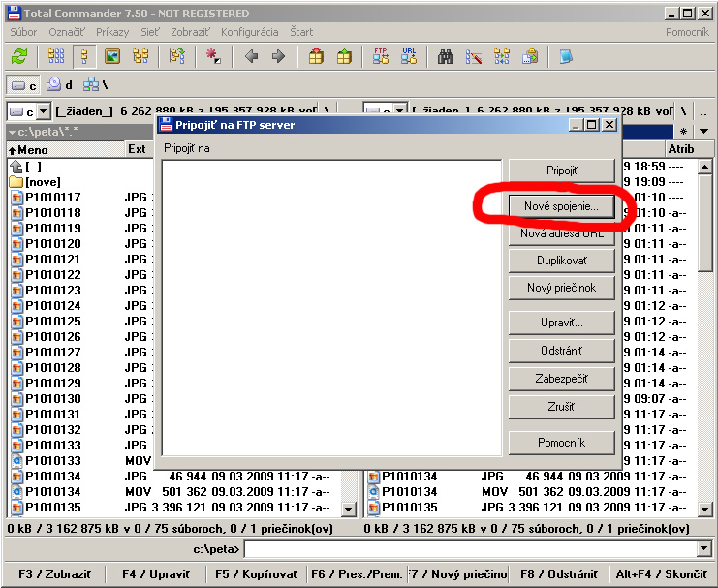The height and width of the screenshot is (588, 718).
Task: Switch to brief file list view icon
Action: (x=56, y=57)
